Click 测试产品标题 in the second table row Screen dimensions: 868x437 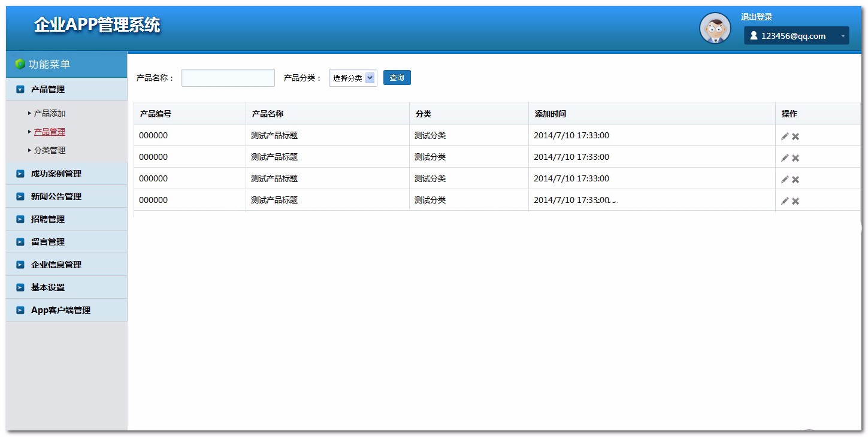274,157
